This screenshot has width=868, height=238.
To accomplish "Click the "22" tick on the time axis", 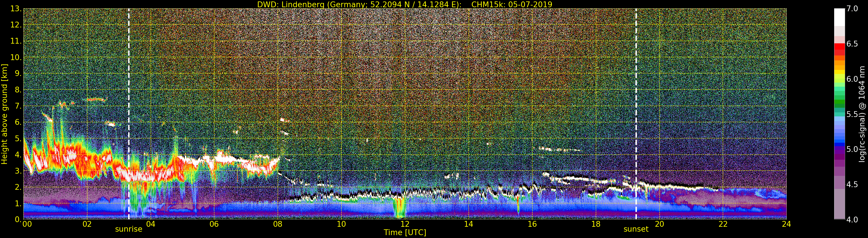I will click(x=723, y=224).
